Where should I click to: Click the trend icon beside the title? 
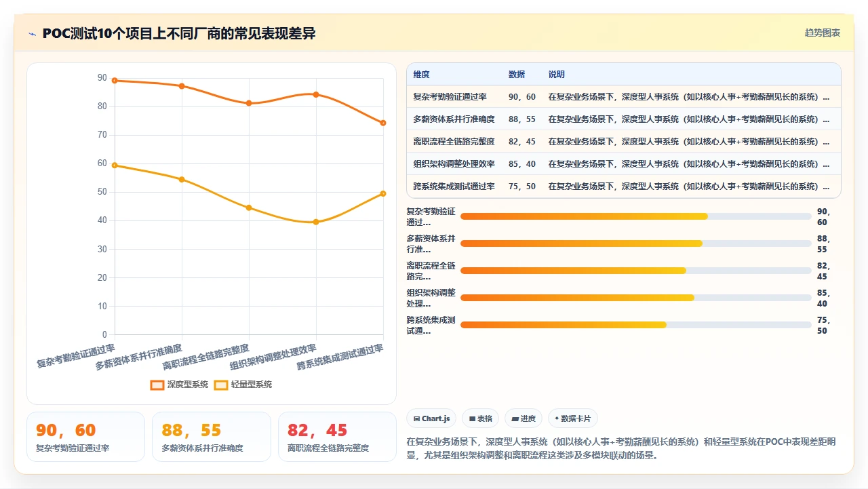pos(32,34)
